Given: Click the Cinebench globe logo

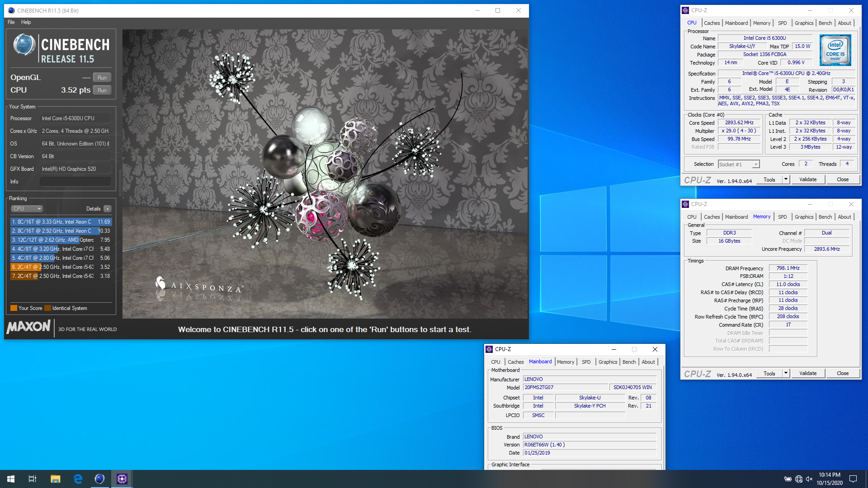Looking at the screenshot, I should (x=24, y=45).
